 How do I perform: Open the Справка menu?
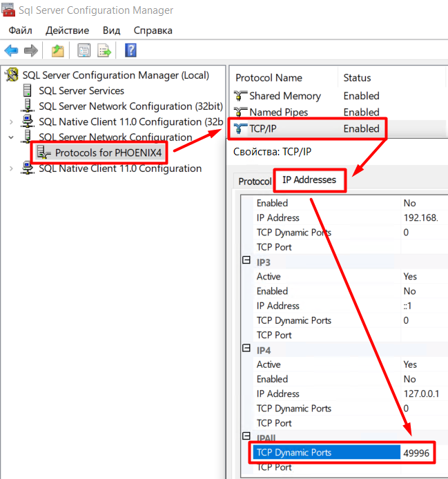click(153, 30)
